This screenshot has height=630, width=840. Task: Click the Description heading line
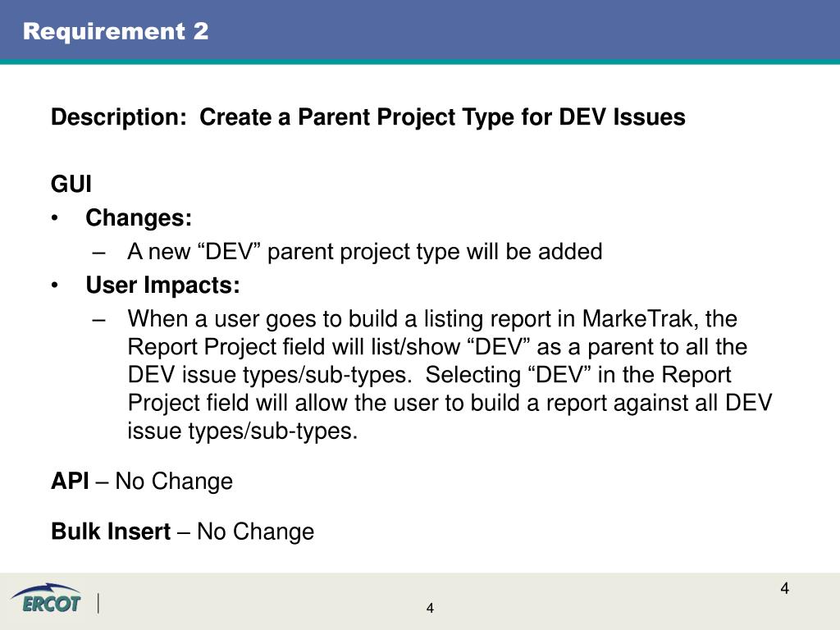pos(368,117)
